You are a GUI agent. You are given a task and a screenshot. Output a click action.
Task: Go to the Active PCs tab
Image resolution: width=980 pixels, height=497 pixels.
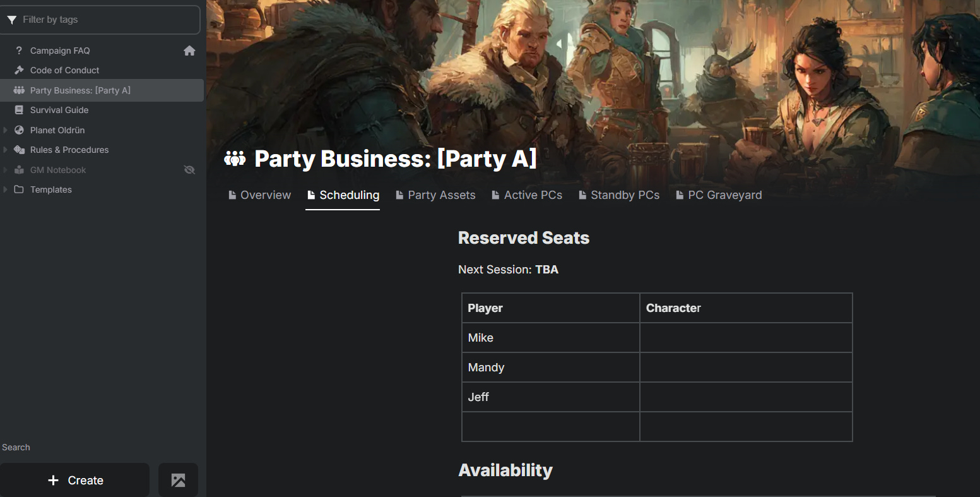[x=527, y=195]
